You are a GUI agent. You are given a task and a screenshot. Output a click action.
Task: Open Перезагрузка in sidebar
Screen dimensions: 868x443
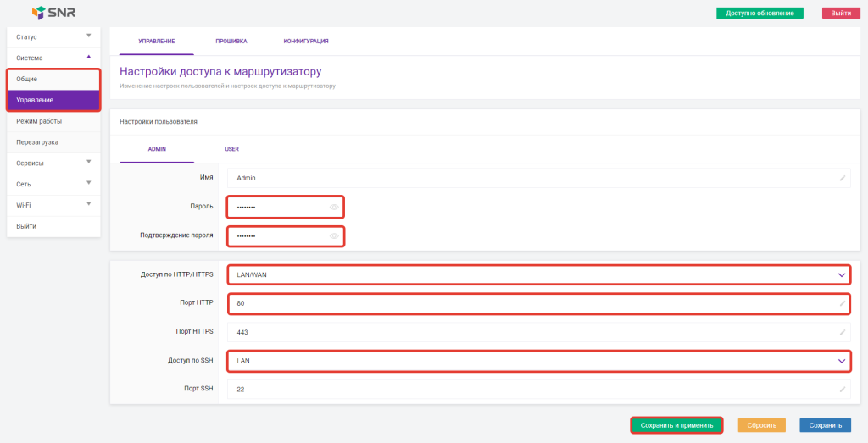coord(53,142)
